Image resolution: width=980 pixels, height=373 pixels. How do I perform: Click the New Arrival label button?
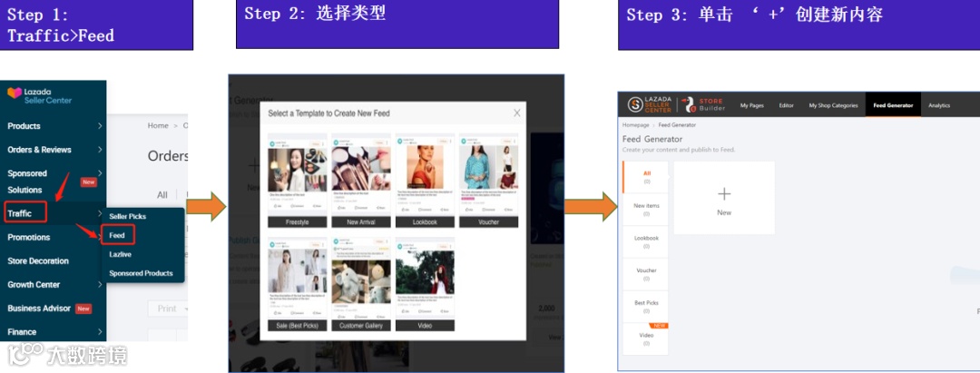(x=361, y=221)
